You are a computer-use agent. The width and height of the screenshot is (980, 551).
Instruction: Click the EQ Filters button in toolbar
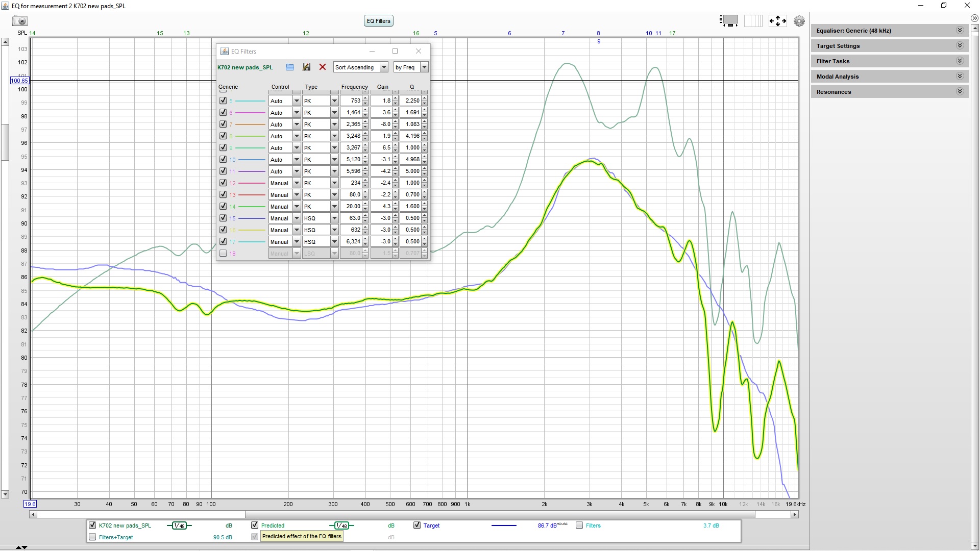378,21
